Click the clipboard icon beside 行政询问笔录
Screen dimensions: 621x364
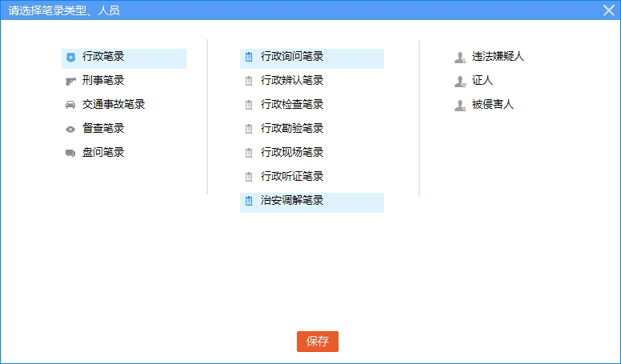pyautogui.click(x=249, y=57)
